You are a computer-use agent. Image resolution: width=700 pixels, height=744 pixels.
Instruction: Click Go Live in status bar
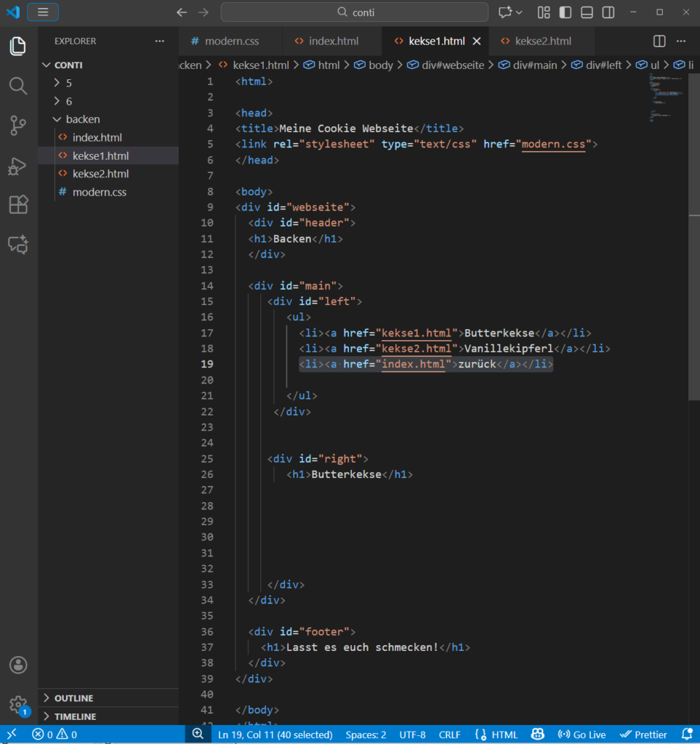(x=582, y=735)
